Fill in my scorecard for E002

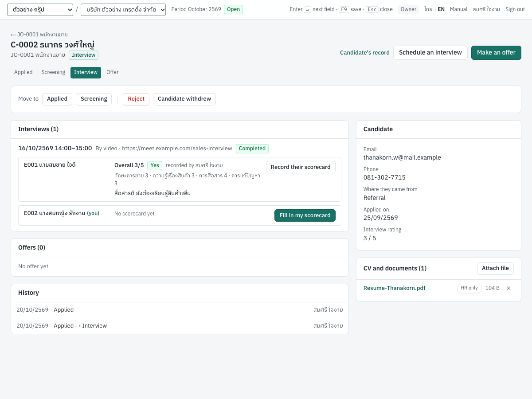pyautogui.click(x=305, y=215)
